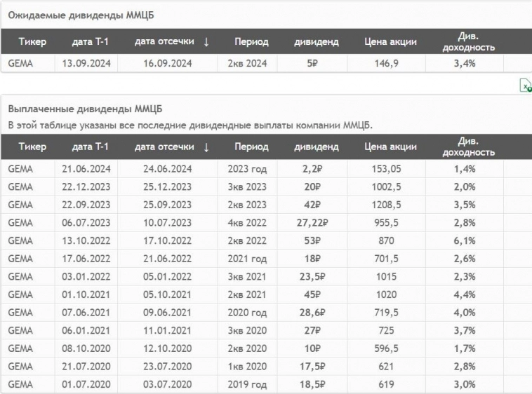Screen dimensions: 532x394
Task: Open GEMA ticker in the 01.07.2020 row
Action: [x=20, y=384]
